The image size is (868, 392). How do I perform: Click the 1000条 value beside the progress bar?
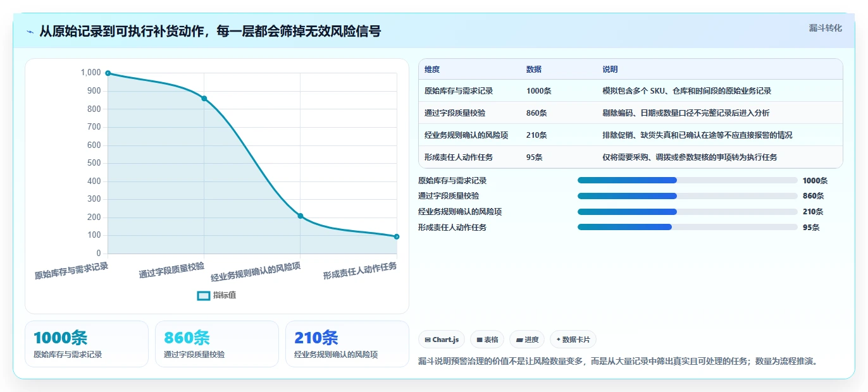click(815, 181)
